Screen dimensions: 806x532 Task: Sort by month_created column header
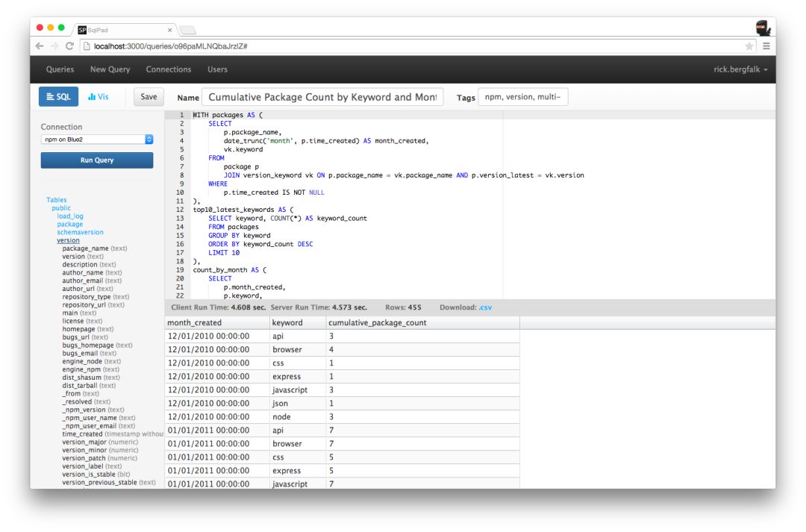[x=217, y=323]
